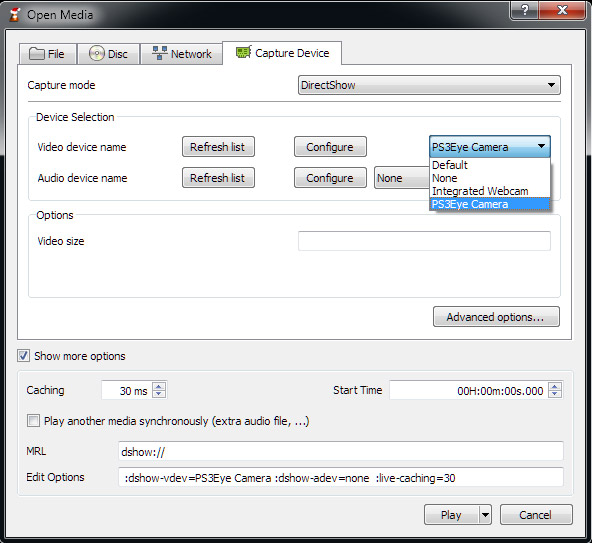This screenshot has height=543, width=592.
Task: Open the Capture mode DirectShow dropdown
Action: 429,85
